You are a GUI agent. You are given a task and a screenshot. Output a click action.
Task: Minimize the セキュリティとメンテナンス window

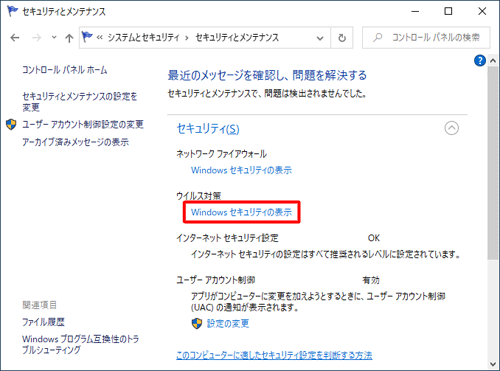coord(415,11)
